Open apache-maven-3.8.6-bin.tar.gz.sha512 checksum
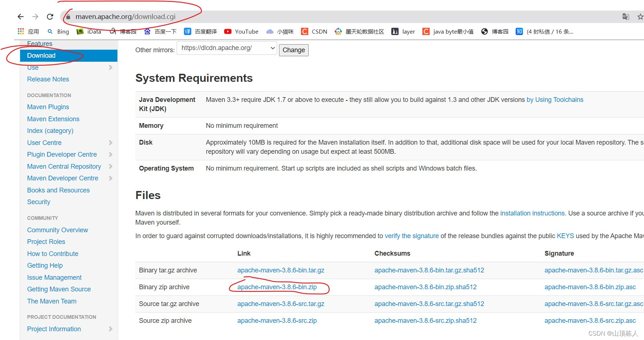Image resolution: width=644 pixels, height=340 pixels. click(429, 270)
